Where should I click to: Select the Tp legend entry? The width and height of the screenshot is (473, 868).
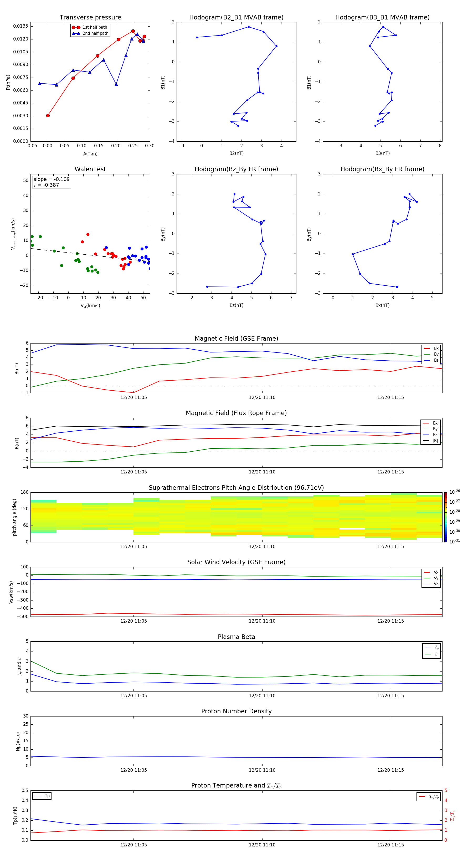tap(42, 796)
